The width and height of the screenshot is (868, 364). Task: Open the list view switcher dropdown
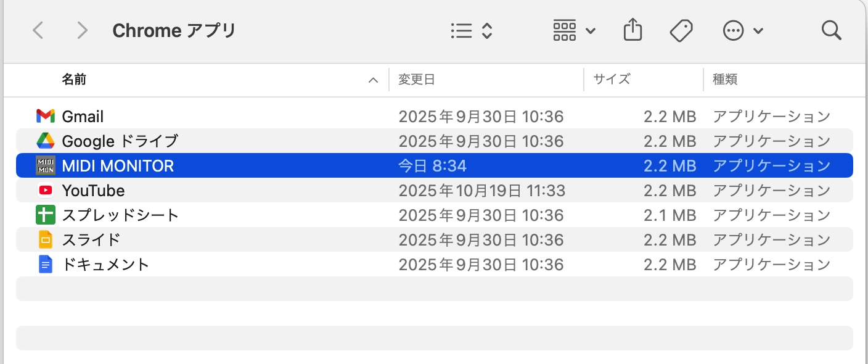pyautogui.click(x=472, y=30)
